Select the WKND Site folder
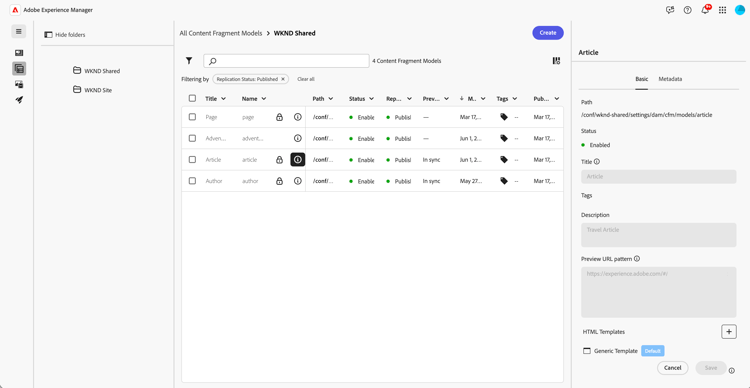The width and height of the screenshot is (750, 388). pyautogui.click(x=92, y=89)
